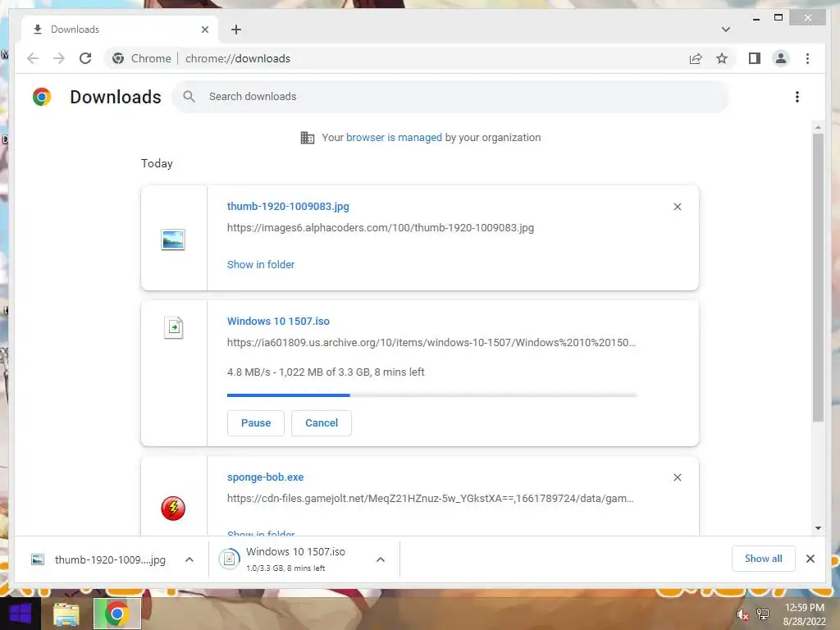
Task: Click the 4.8 MB/s download status text
Action: click(x=326, y=372)
